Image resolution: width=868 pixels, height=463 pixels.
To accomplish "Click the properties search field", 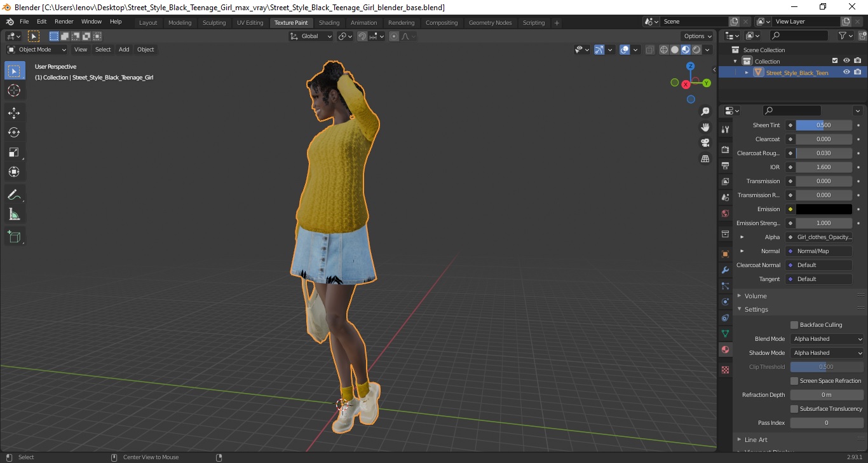I will pyautogui.click(x=792, y=111).
